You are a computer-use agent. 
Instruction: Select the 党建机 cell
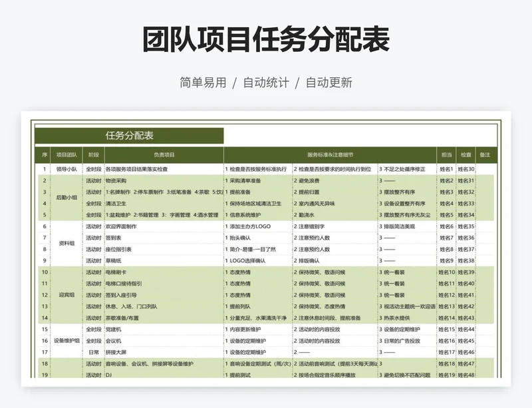164,329
